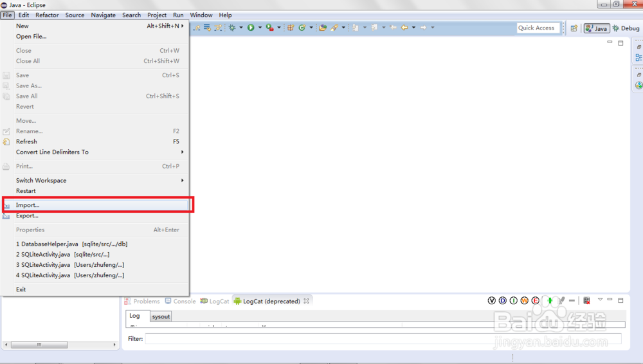643x364 pixels.
Task: Close the LogCat (deprecated) tab
Action: click(306, 301)
